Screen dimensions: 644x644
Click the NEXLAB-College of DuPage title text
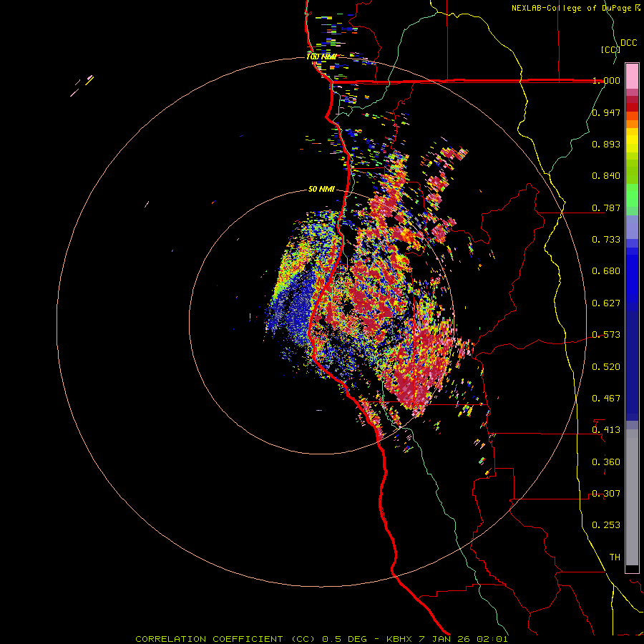[x=572, y=8]
